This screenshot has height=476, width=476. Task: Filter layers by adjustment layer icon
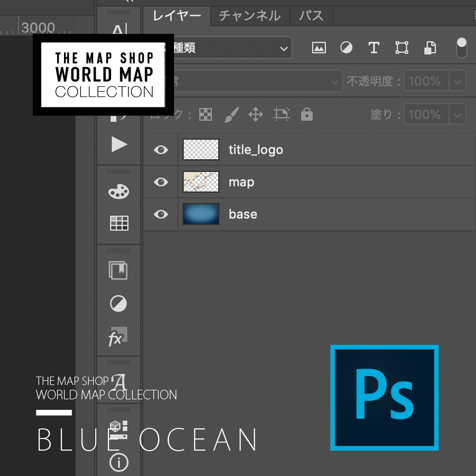coord(346,48)
